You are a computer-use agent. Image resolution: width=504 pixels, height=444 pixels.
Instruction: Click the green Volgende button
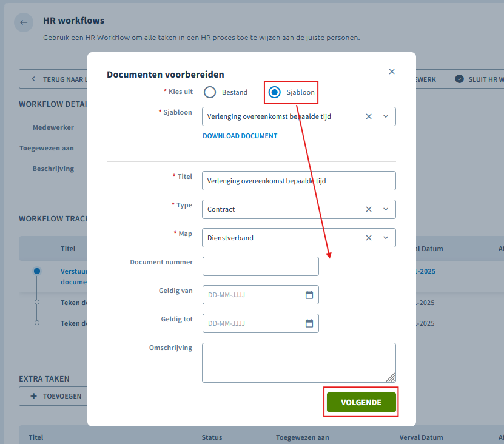click(361, 402)
